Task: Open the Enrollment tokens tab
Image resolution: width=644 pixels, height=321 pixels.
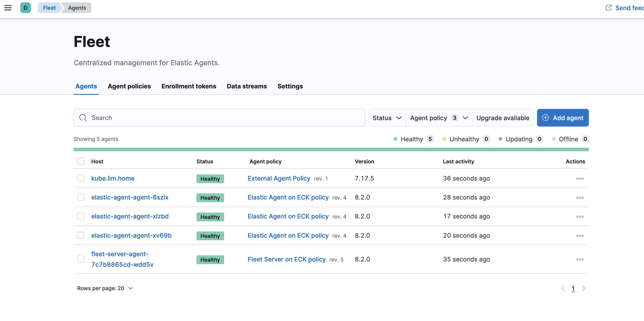Action: tap(189, 86)
